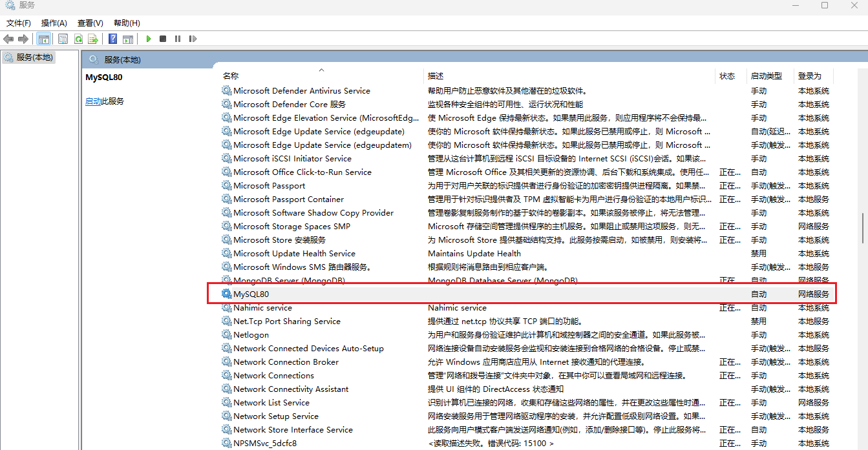Image resolution: width=868 pixels, height=450 pixels.
Task: Pause the service with the pause icon
Action: [x=178, y=39]
